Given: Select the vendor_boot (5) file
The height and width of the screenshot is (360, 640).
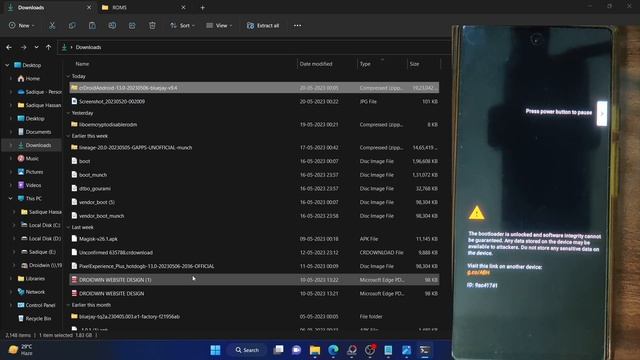Looking at the screenshot, I should click(254, 202).
